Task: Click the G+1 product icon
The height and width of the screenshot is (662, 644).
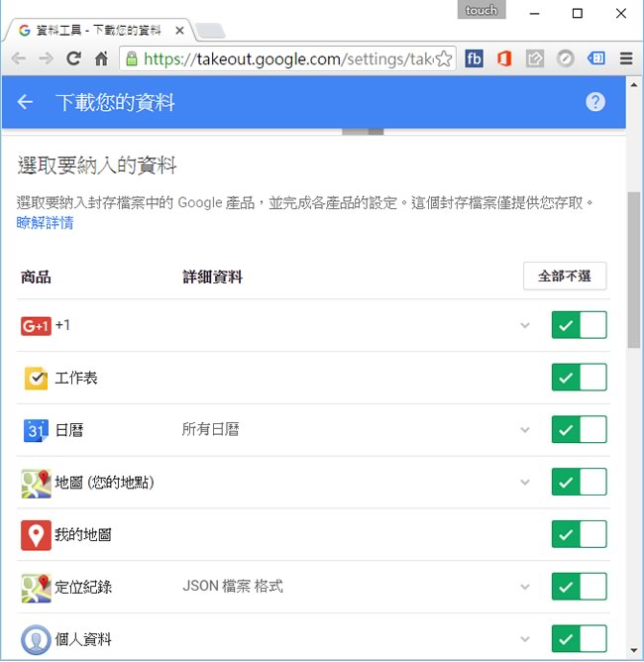Action: 36,325
